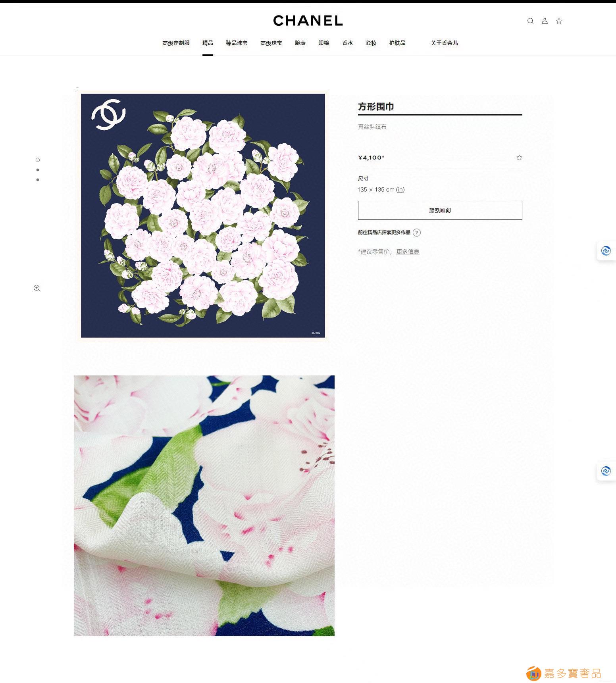
Task: Expand the 关于香奈儿 navigation menu
Action: [x=444, y=43]
